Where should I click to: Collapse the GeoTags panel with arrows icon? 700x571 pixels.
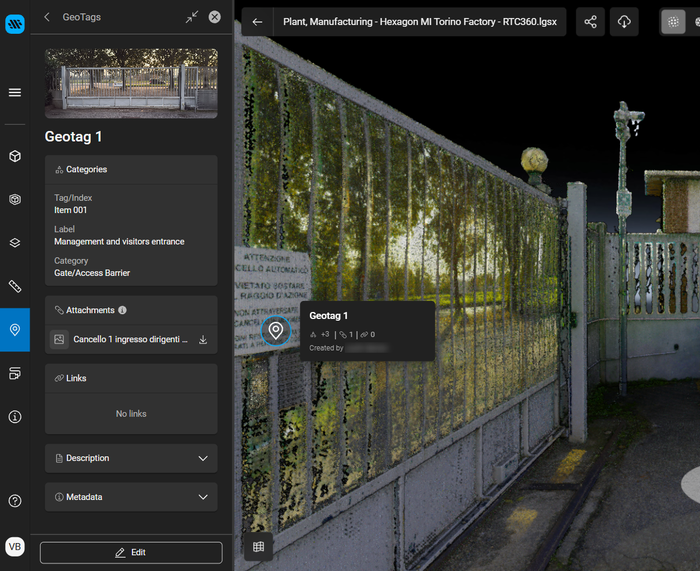(192, 17)
